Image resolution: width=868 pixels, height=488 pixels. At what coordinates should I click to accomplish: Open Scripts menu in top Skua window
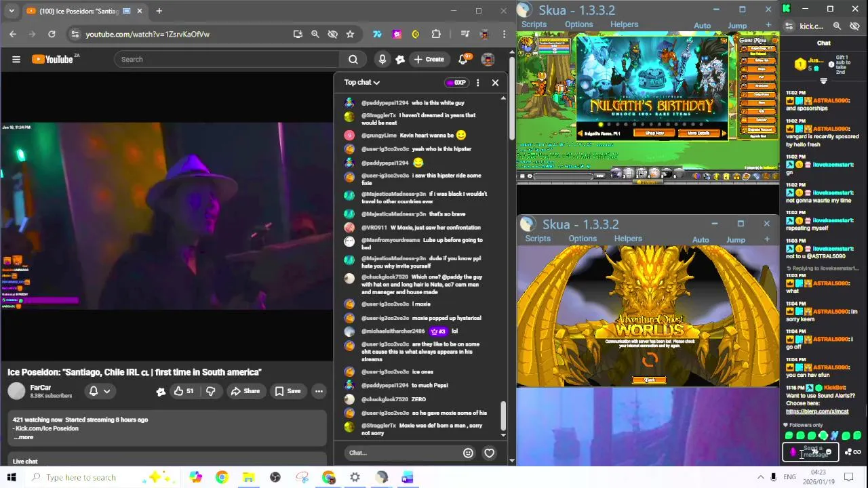point(534,24)
